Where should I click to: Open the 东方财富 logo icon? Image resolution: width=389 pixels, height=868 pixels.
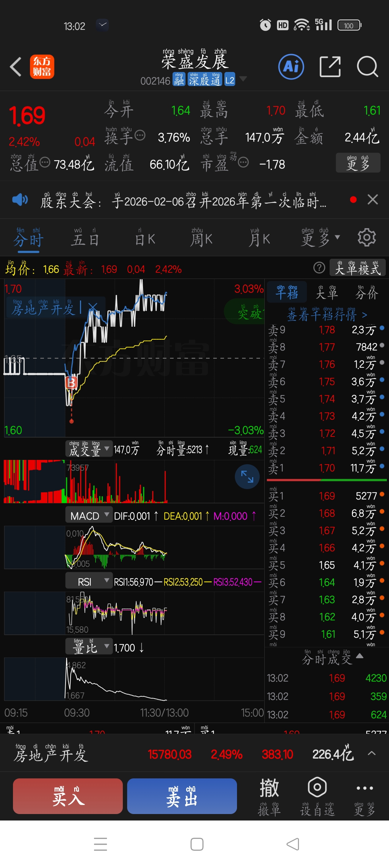click(42, 67)
